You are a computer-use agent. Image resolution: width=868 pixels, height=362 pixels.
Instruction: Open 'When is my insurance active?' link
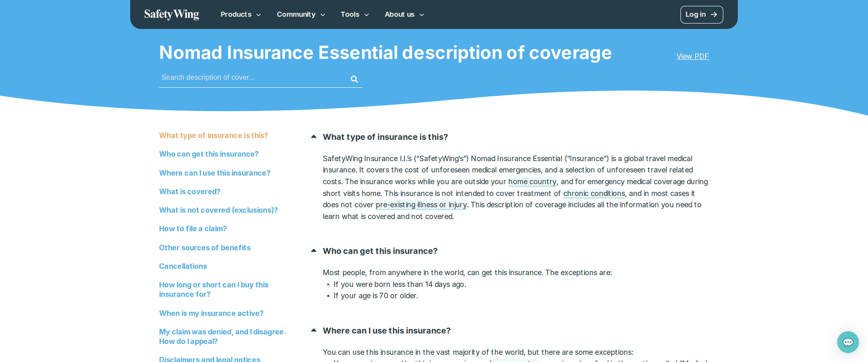[211, 313]
